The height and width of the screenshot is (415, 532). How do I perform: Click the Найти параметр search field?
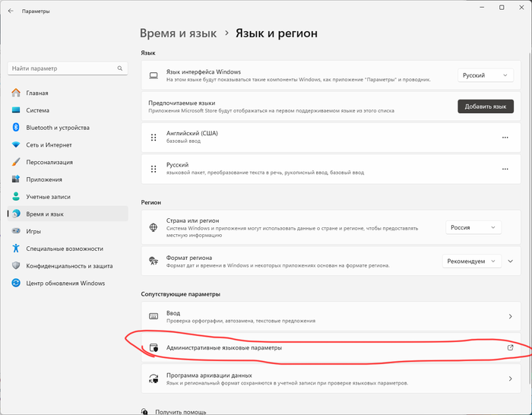coord(68,68)
